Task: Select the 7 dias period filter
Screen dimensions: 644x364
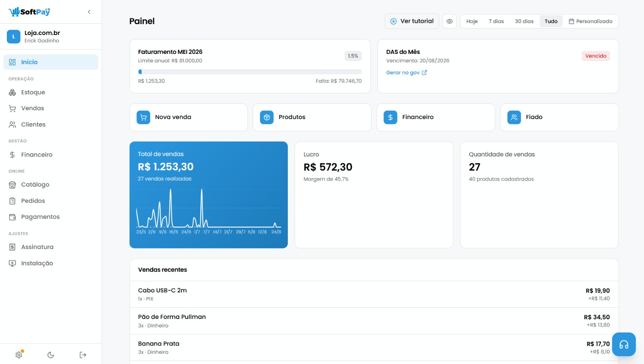Action: pyautogui.click(x=496, y=21)
